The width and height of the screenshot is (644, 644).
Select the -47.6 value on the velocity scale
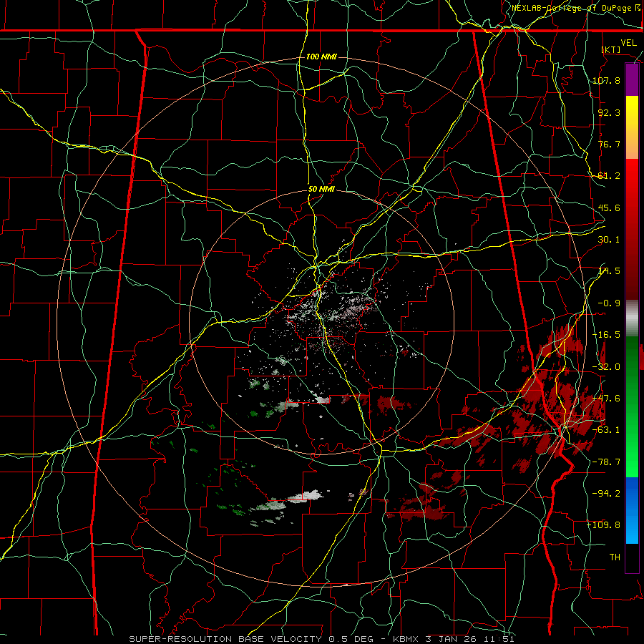[606, 399]
